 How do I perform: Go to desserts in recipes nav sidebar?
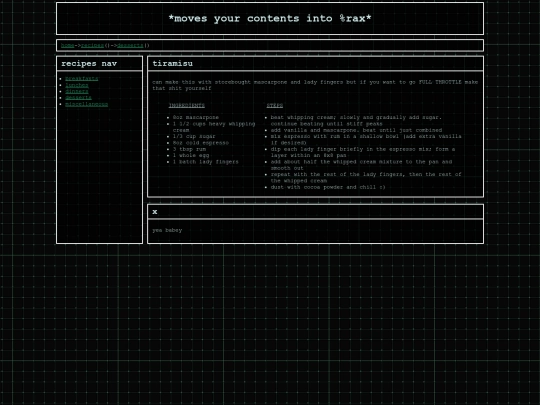[x=78, y=98]
